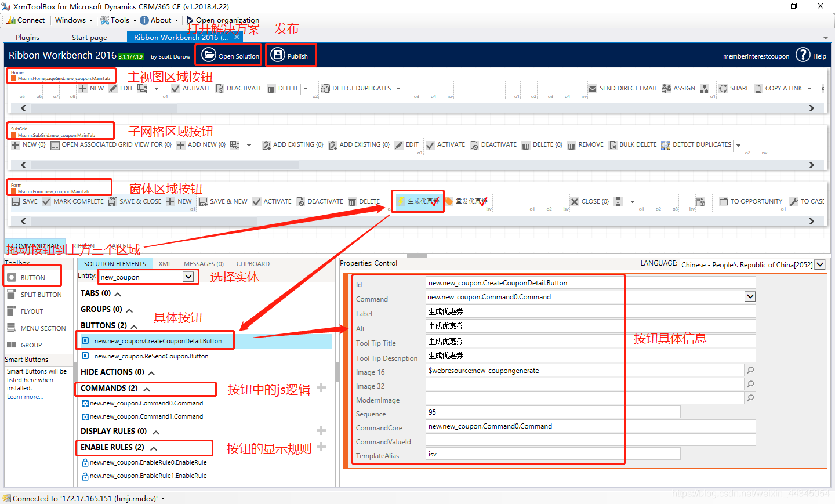
Task: Select the DETECT DUPLICATES button in Home ribbon
Action: point(357,89)
